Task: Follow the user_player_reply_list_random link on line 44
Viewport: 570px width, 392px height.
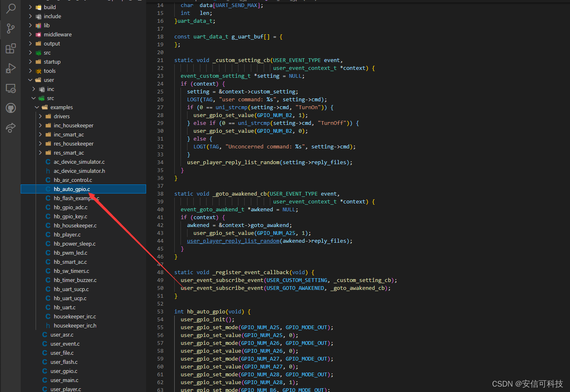Action: (233, 241)
